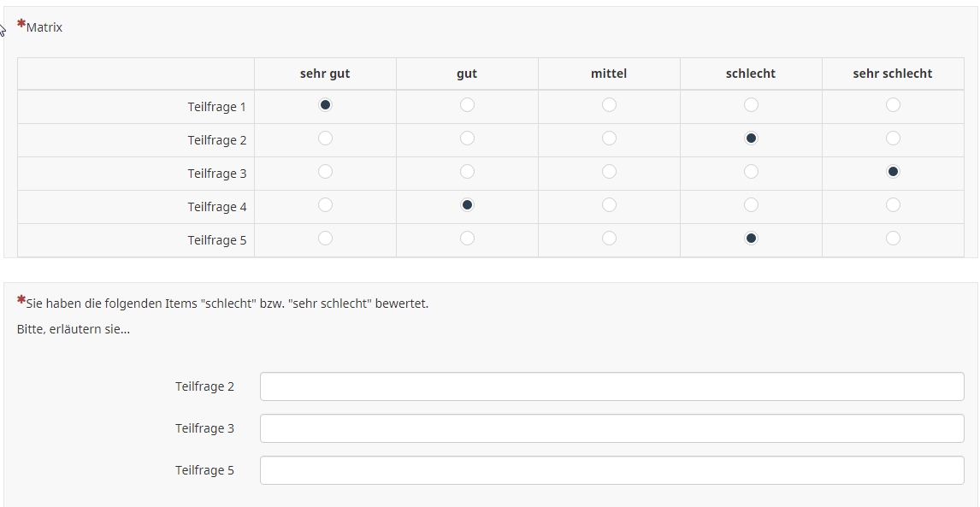Choose "gut" for Teilfrage 5
The image size is (980, 507).
pyautogui.click(x=467, y=239)
